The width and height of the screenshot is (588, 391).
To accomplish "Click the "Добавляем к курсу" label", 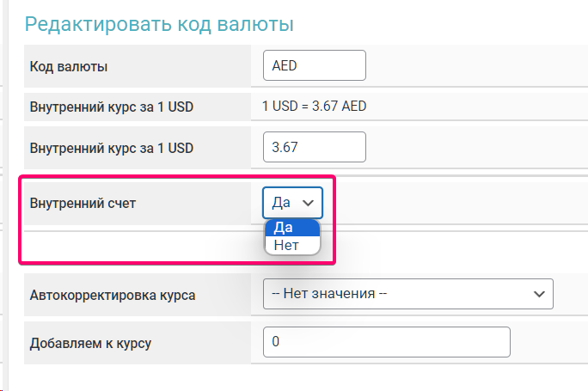I will coord(90,342).
